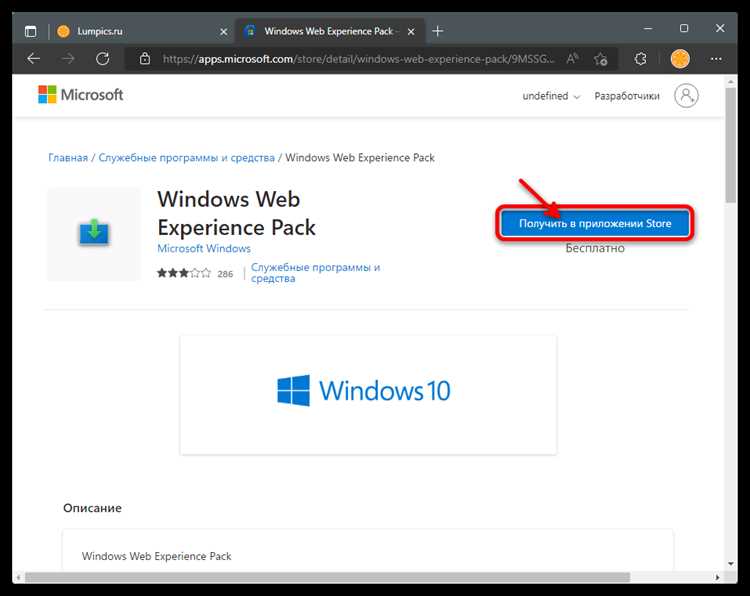Open Служебные программы и средства breadcrumb
This screenshot has width=750, height=596.
coord(187,158)
